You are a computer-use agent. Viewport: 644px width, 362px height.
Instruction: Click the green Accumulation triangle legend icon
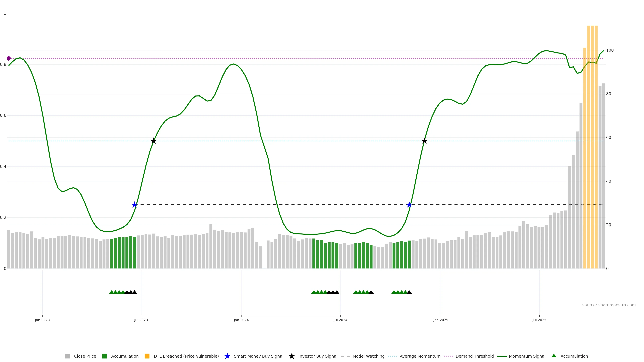(x=554, y=356)
